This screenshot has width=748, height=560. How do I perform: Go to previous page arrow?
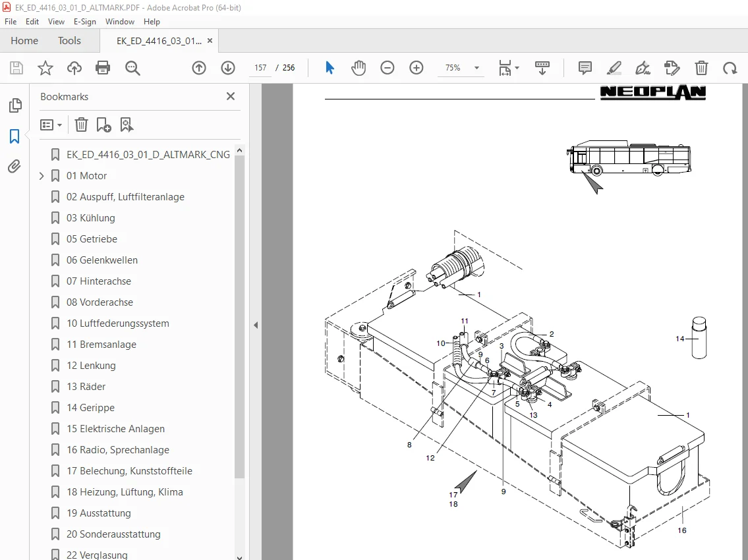(x=199, y=68)
